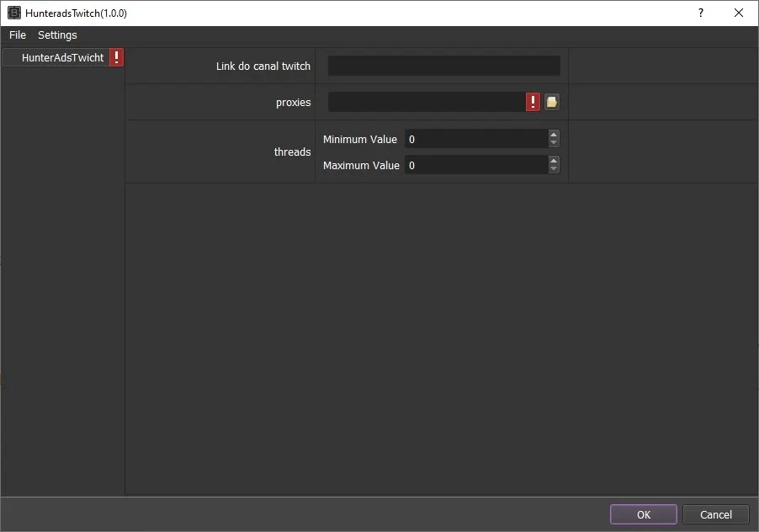This screenshot has width=759, height=532.
Task: Focus the threads Minimum Value field
Action: [x=477, y=140]
